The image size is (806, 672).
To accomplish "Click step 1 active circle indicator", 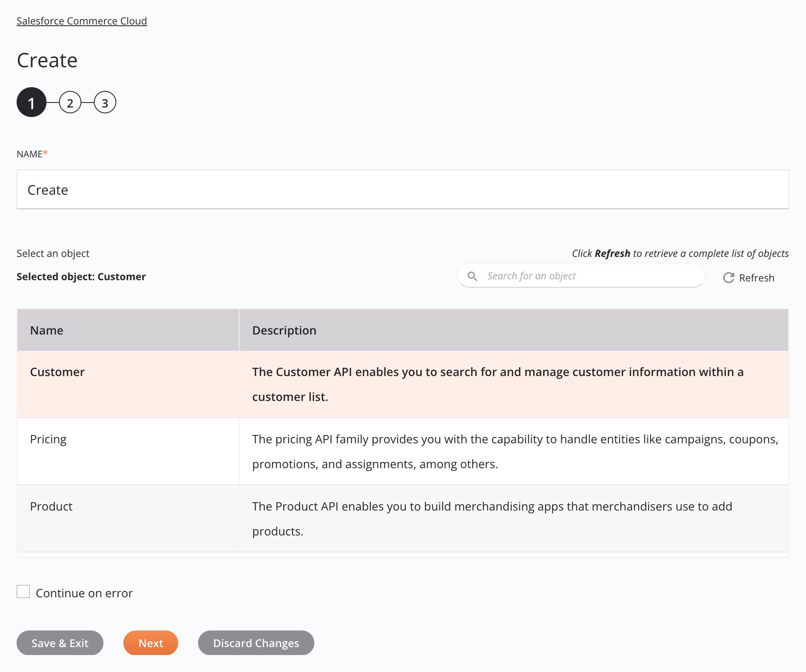I will 31,103.
